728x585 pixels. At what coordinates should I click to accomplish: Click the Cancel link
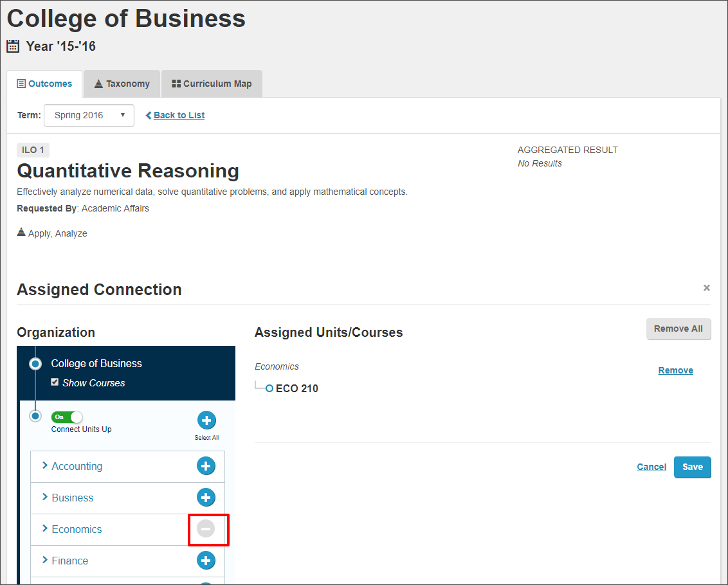pos(651,467)
